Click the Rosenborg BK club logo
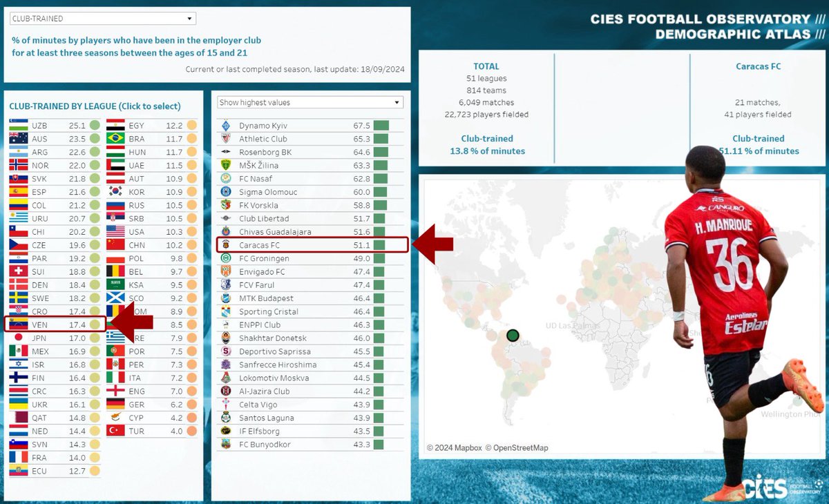 pos(225,152)
